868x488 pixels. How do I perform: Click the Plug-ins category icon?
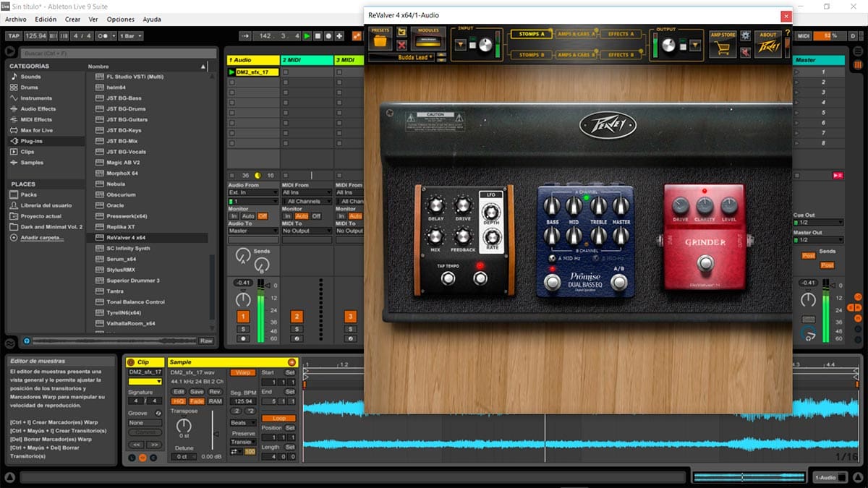[13, 141]
